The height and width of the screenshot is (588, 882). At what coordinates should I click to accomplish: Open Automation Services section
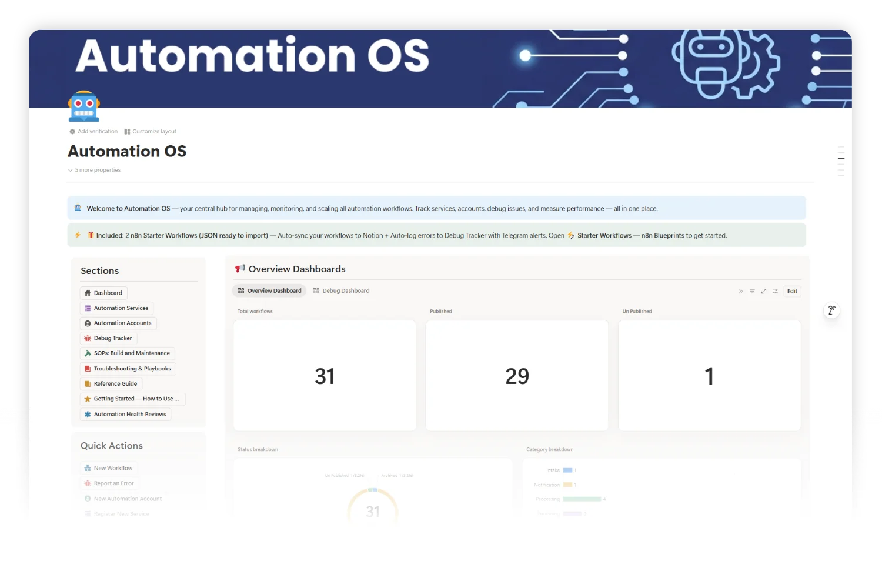pos(116,308)
